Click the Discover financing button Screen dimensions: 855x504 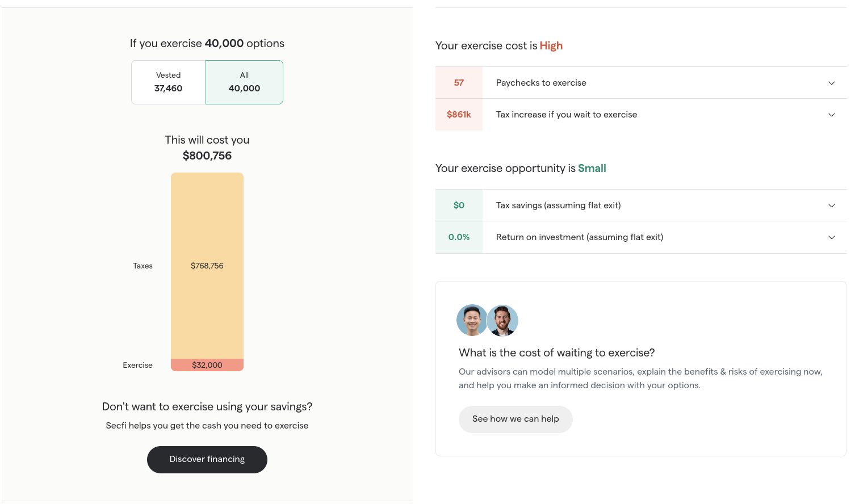[207, 459]
